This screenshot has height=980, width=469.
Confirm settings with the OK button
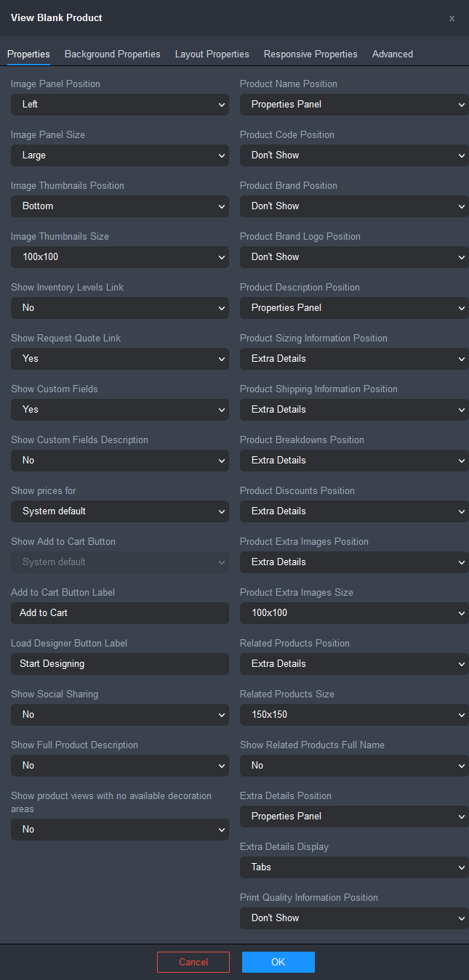[278, 962]
